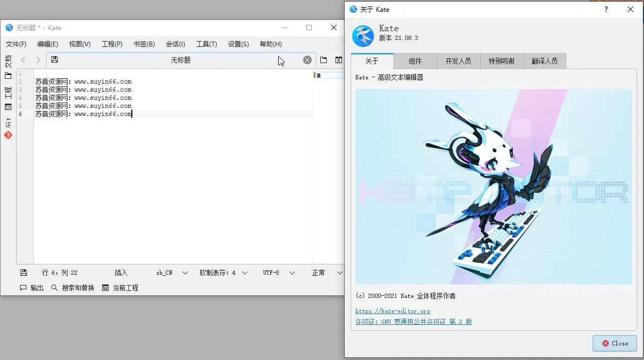The image size is (644, 360).
Task: Toggle the 插入 insert mode indicator
Action: point(121,273)
